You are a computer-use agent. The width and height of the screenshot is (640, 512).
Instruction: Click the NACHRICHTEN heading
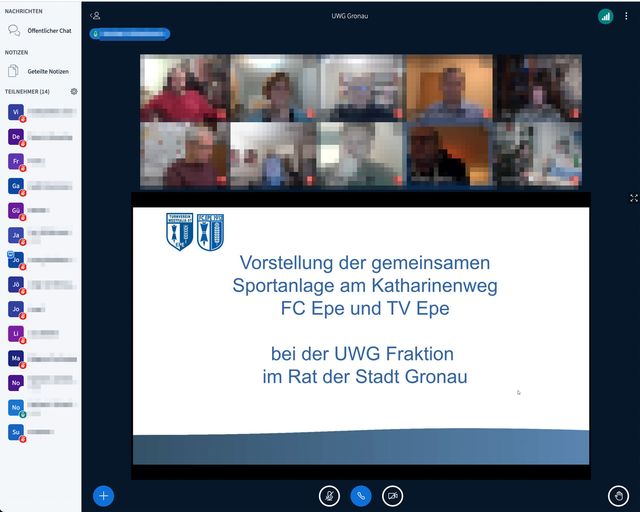coord(24,11)
